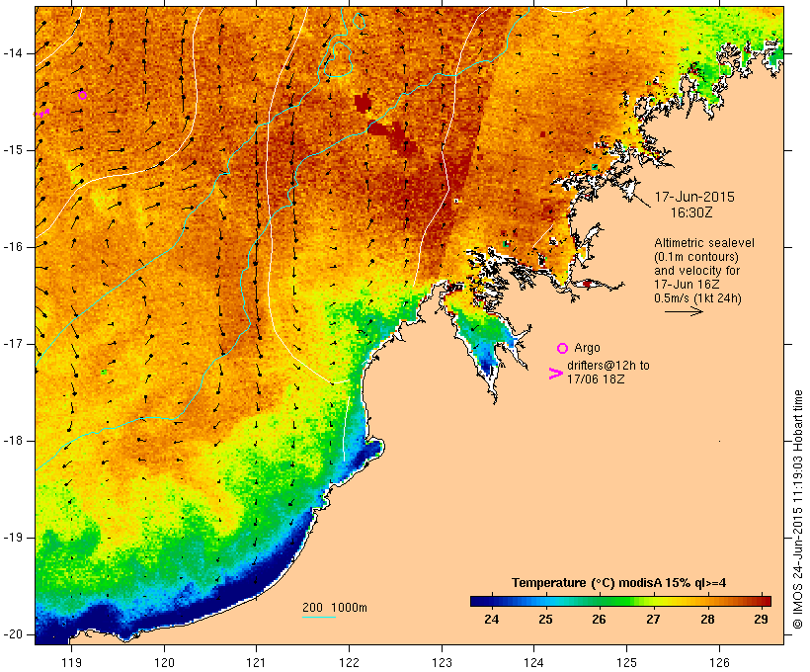Click the temperature color bar

[x=620, y=601]
